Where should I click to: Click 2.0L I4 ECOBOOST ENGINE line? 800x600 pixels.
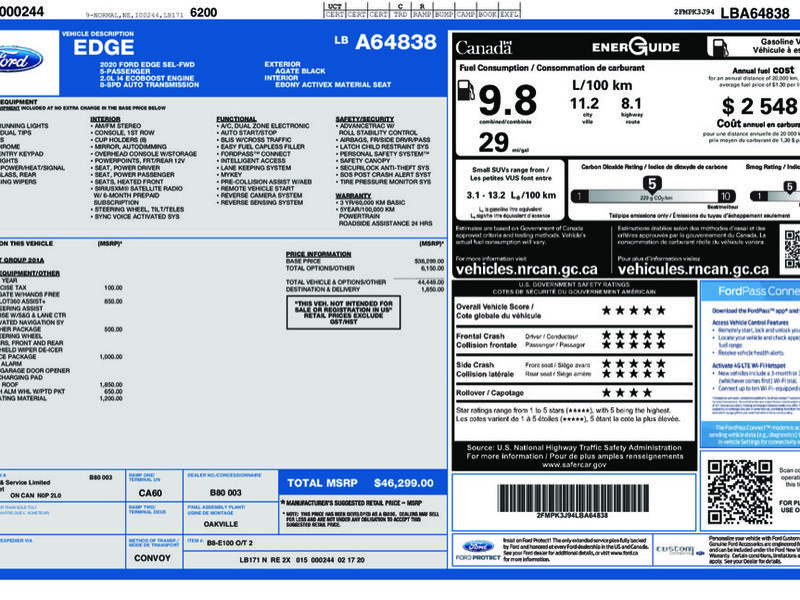coord(147,78)
